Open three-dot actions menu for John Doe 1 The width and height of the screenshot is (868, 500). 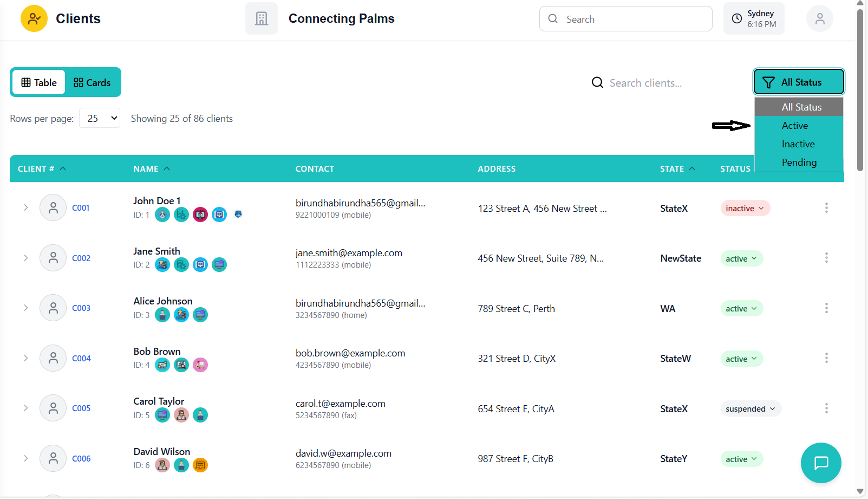(826, 208)
